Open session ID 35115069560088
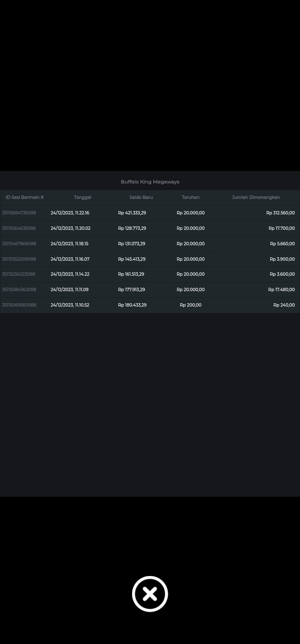This screenshot has width=300, height=644. point(19,305)
